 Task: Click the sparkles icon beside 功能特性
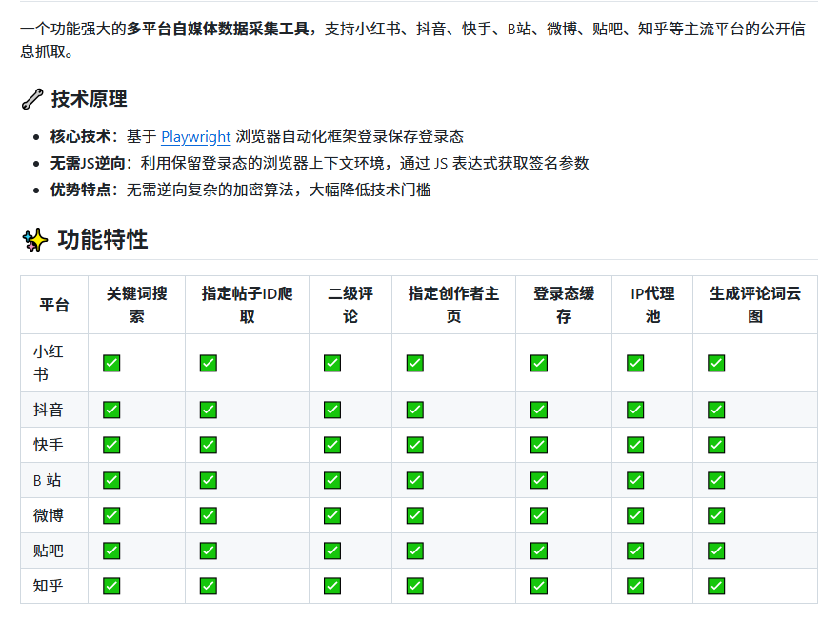[35, 240]
